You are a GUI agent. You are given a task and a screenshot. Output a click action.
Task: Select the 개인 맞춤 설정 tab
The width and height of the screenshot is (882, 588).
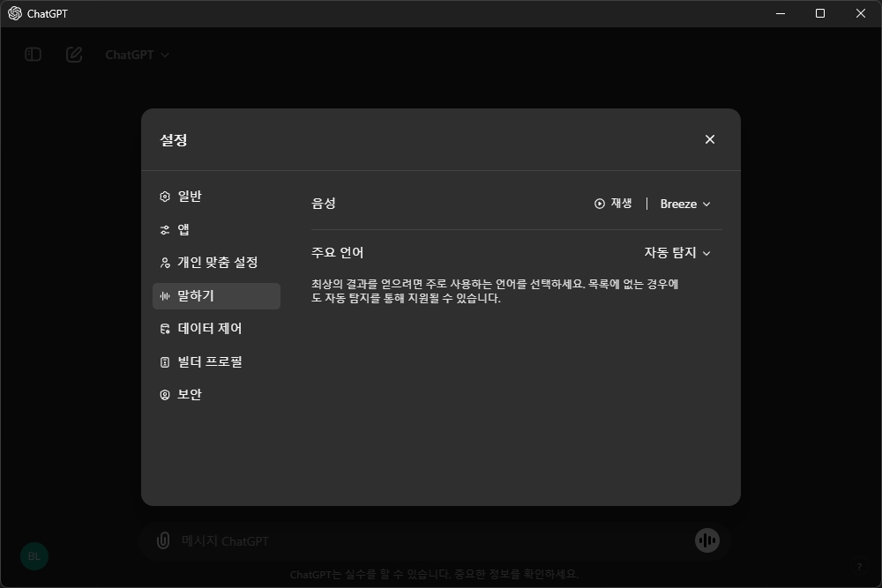click(217, 263)
